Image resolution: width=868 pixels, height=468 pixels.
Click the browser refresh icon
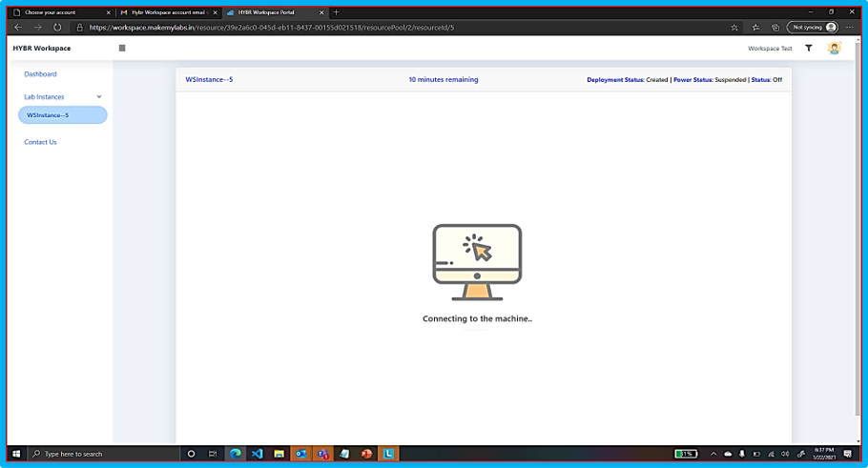57,28
